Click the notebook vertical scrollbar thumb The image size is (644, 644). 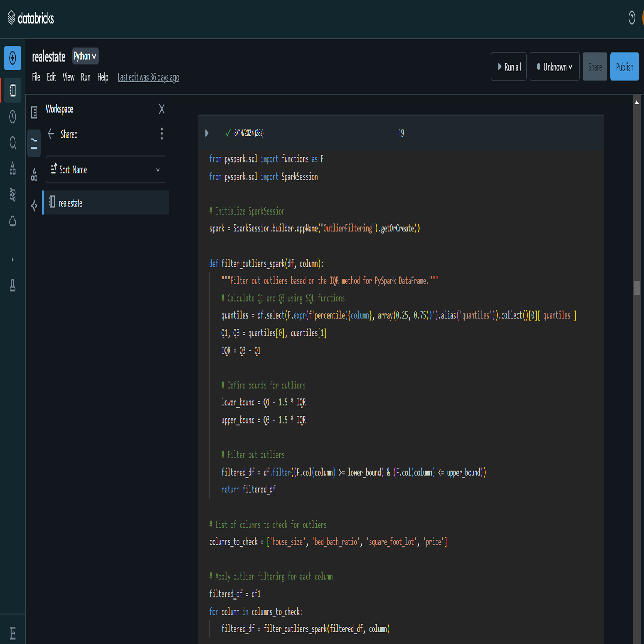point(636,288)
